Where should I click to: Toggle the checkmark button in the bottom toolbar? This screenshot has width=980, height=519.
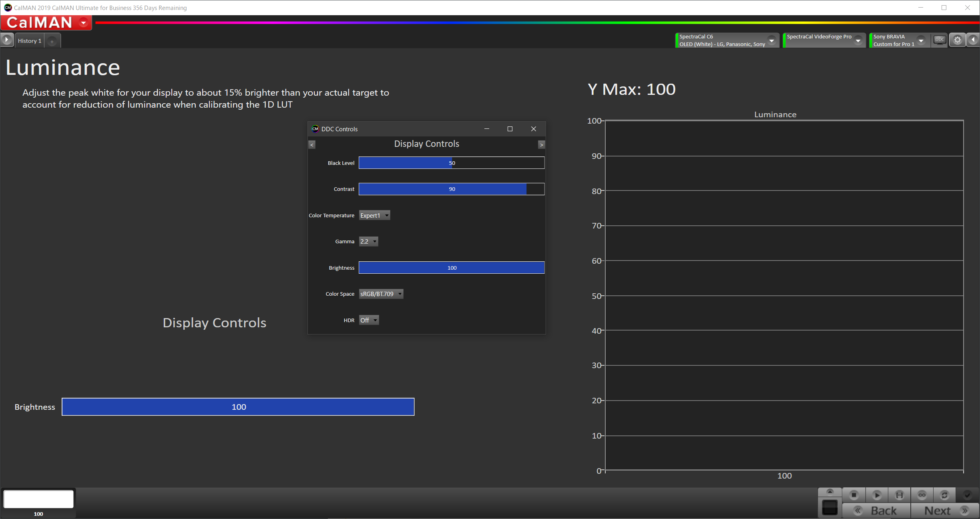pos(967,495)
